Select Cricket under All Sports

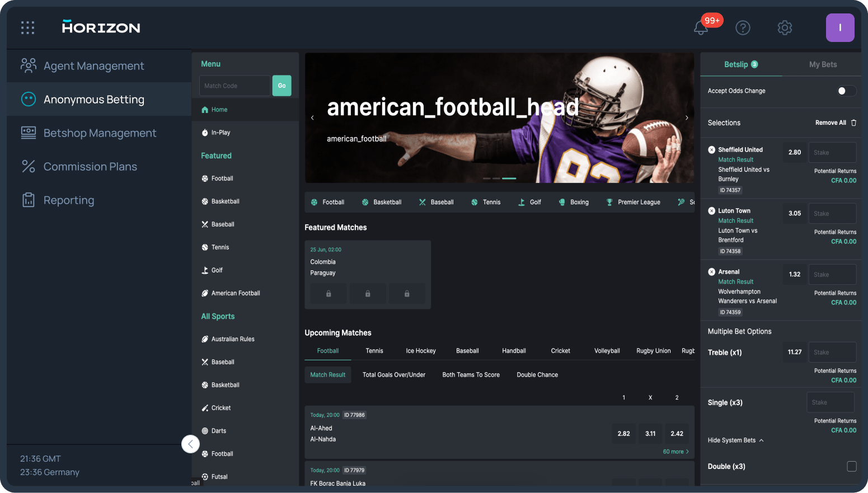[x=245, y=408]
